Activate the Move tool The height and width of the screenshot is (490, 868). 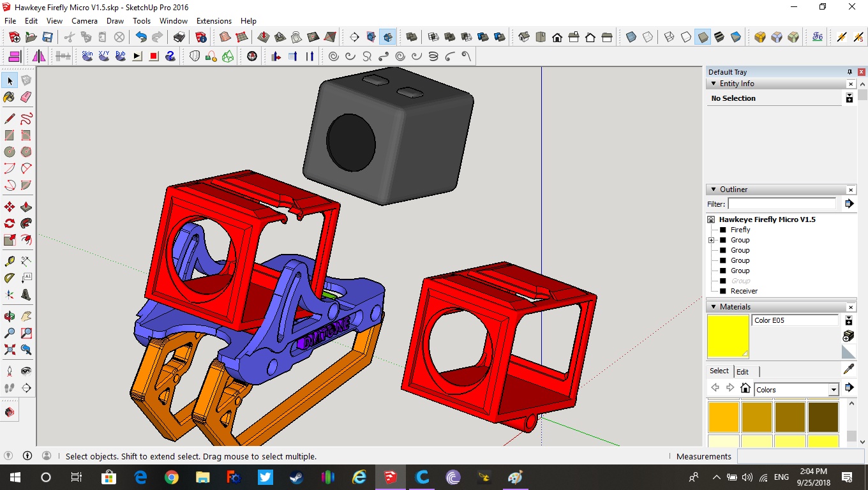coord(10,207)
